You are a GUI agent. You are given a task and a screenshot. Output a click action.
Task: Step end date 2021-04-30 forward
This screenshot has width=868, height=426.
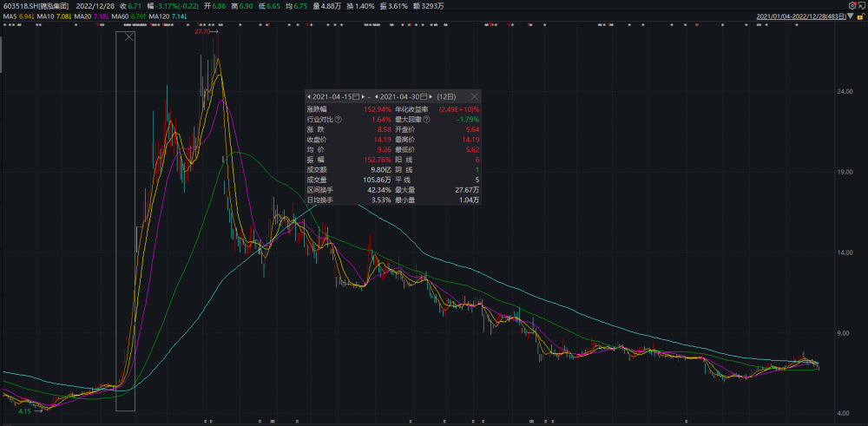tap(431, 97)
